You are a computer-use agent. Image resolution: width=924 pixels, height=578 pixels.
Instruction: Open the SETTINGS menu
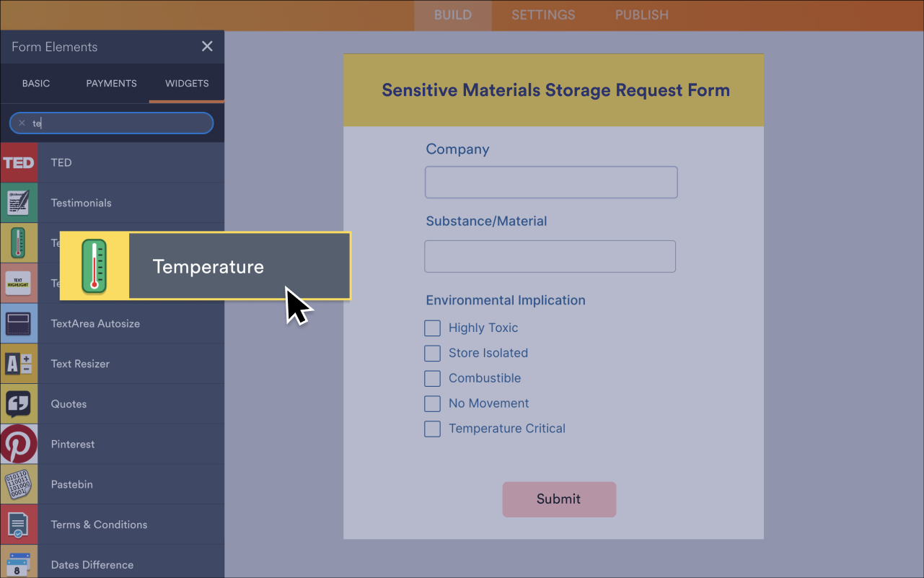[542, 14]
